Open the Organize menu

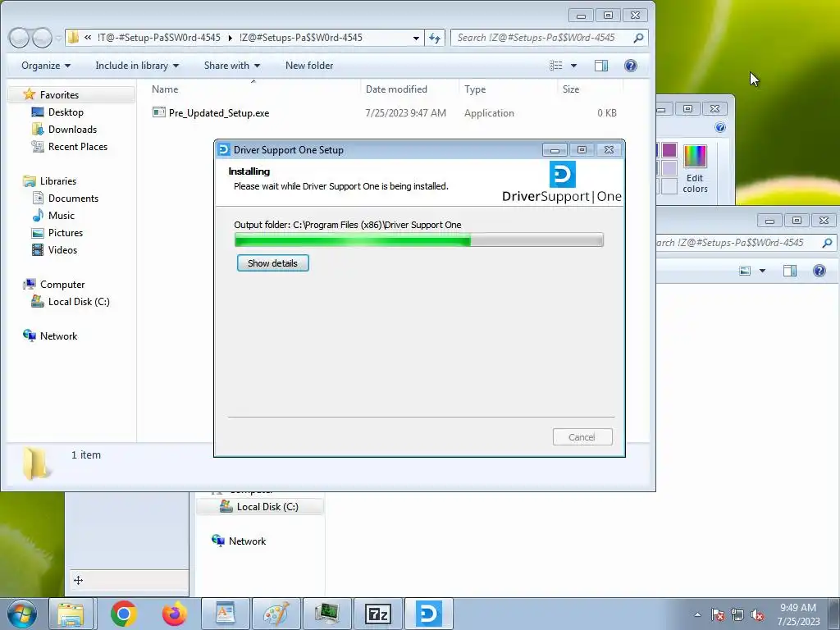click(46, 66)
